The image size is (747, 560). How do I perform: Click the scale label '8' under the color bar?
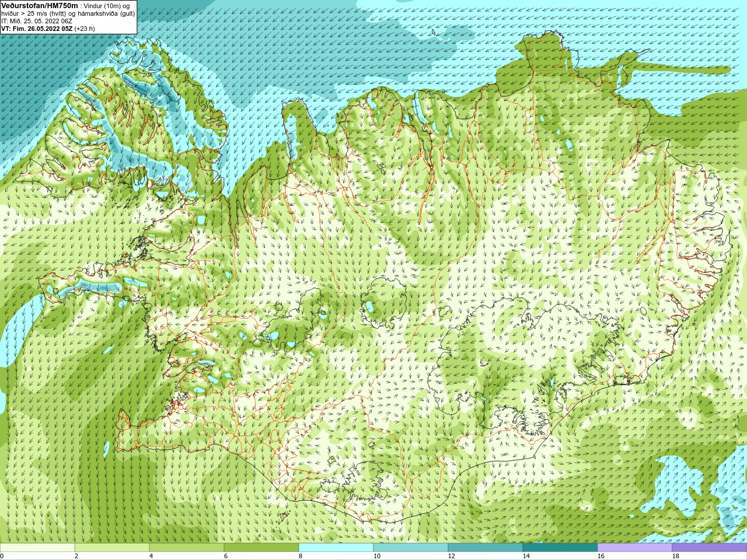[301, 556]
